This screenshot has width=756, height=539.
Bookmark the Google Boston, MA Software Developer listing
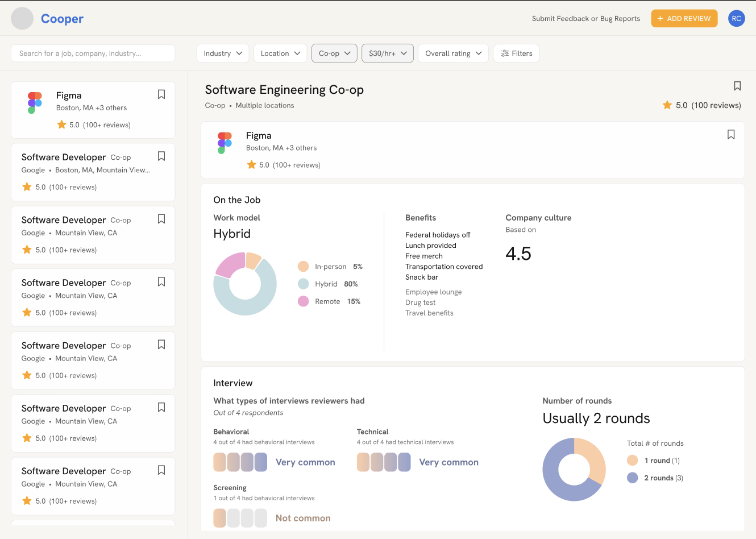pyautogui.click(x=161, y=156)
